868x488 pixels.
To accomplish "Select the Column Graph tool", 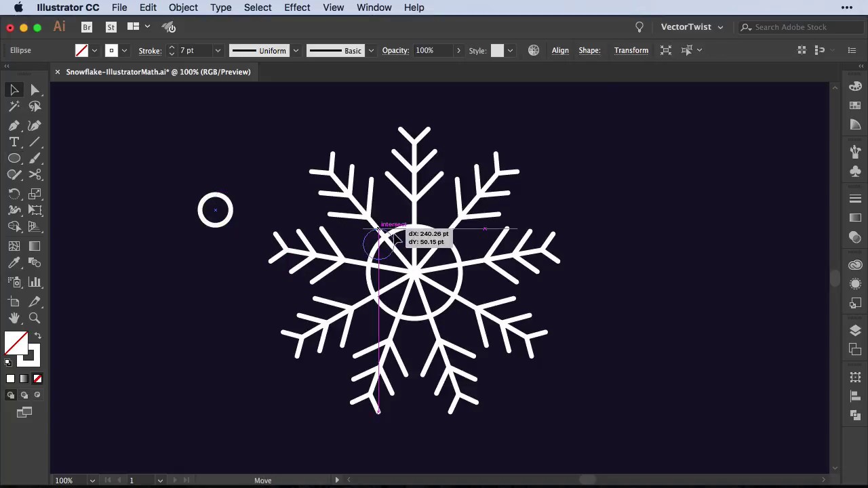I will pyautogui.click(x=35, y=282).
